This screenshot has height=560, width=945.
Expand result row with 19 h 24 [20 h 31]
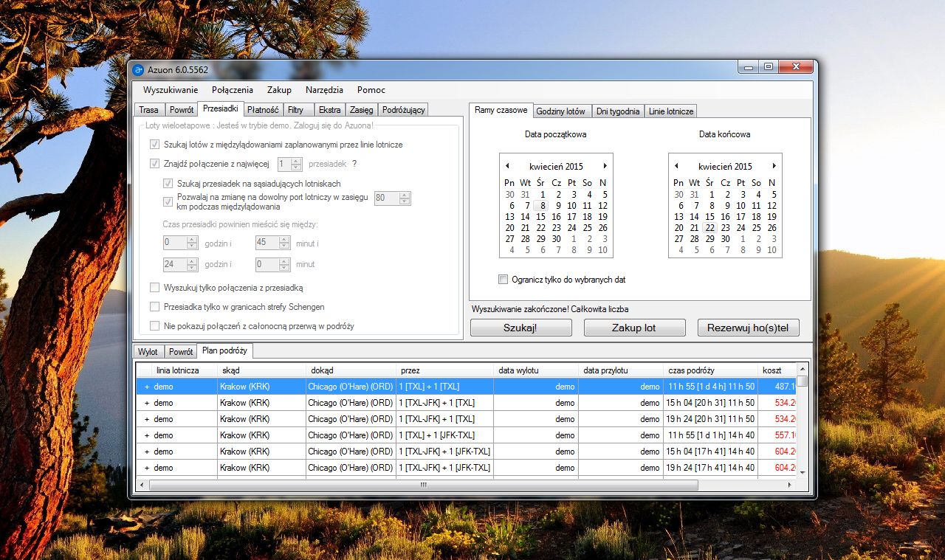(x=146, y=419)
